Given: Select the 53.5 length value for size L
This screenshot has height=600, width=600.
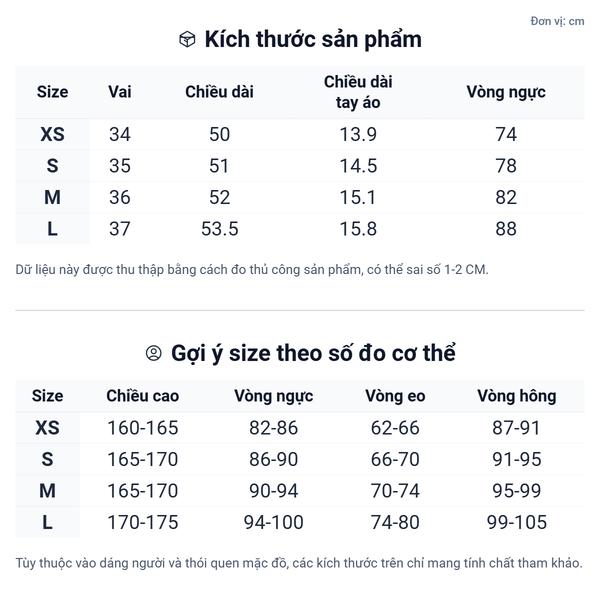Looking at the screenshot, I should pyautogui.click(x=219, y=229).
